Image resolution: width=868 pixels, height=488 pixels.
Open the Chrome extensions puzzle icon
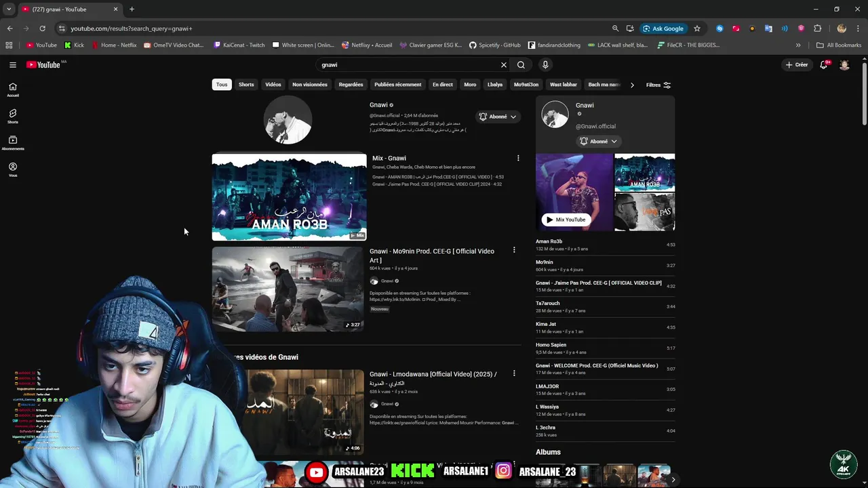click(817, 28)
